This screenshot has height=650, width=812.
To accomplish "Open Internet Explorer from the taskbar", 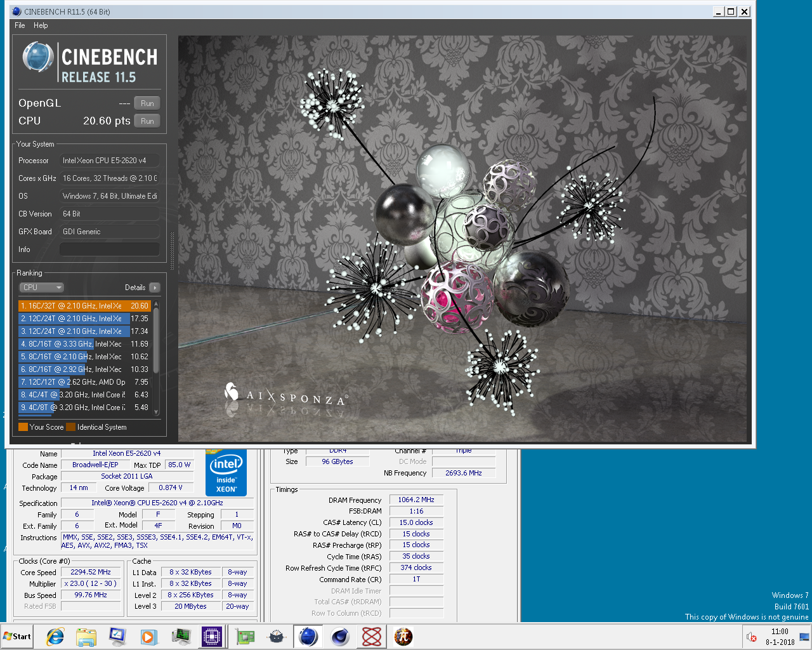I will 56,636.
